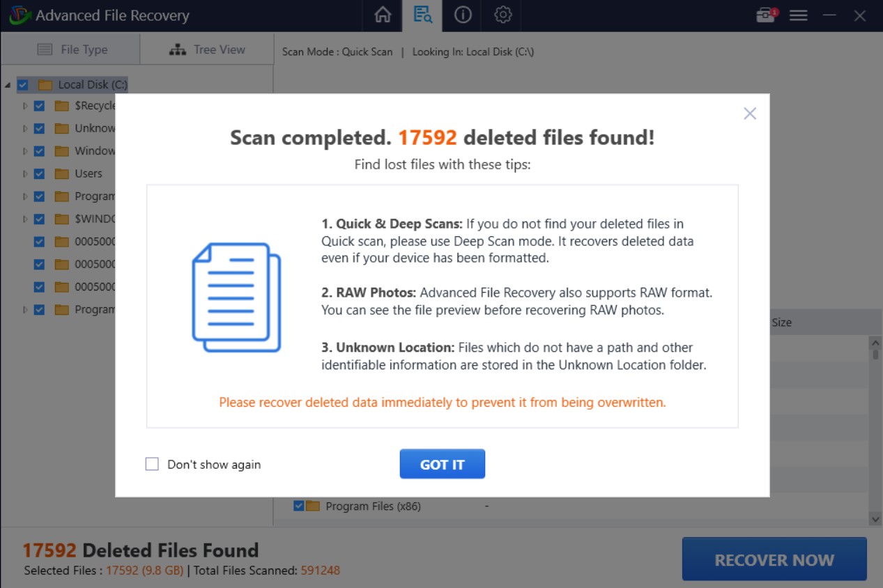The image size is (883, 588).
Task: Open the info icon in top bar
Action: tap(463, 15)
